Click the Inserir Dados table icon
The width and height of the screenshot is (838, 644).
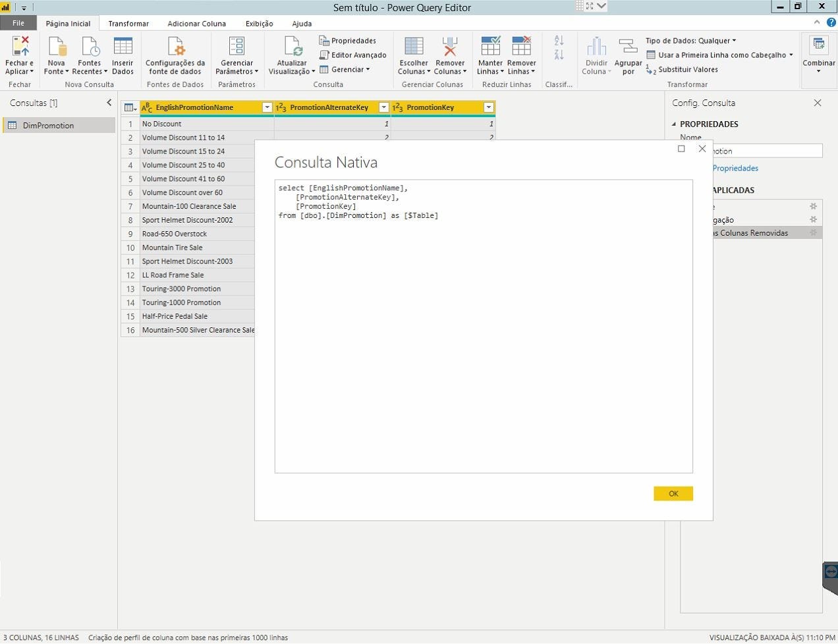point(123,47)
